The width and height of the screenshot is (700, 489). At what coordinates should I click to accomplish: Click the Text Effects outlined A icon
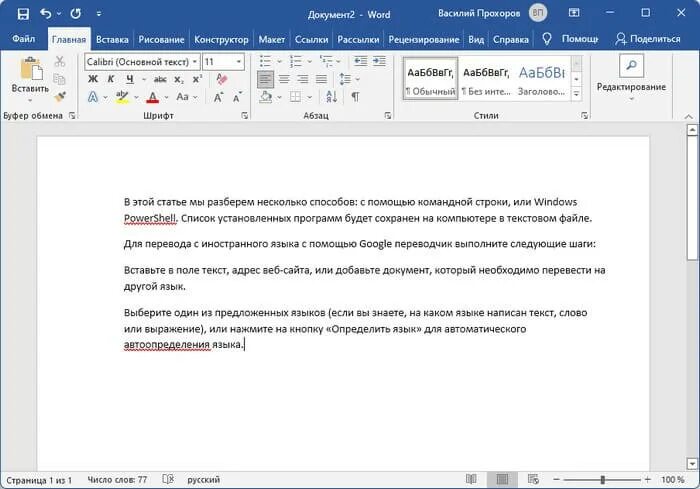92,96
